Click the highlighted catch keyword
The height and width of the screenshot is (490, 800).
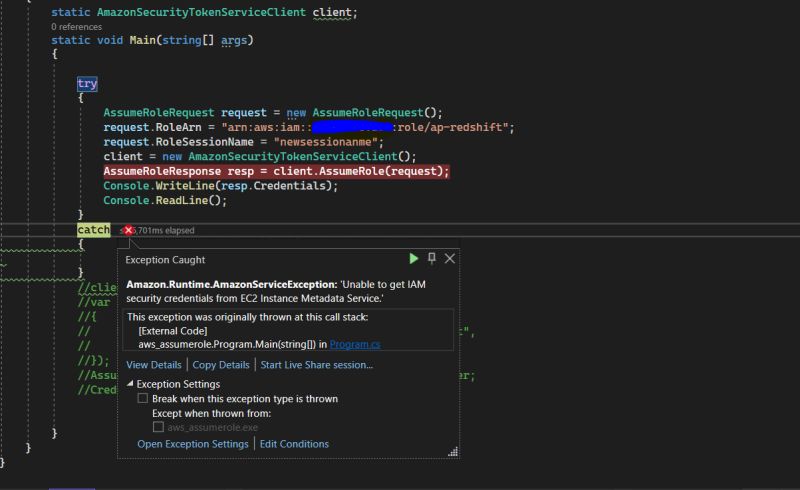click(94, 230)
